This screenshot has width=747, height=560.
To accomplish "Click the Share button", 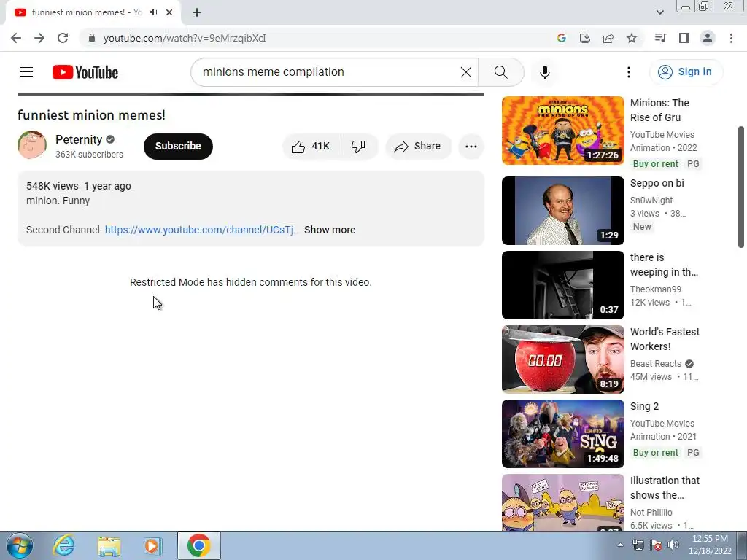I will coord(418,146).
